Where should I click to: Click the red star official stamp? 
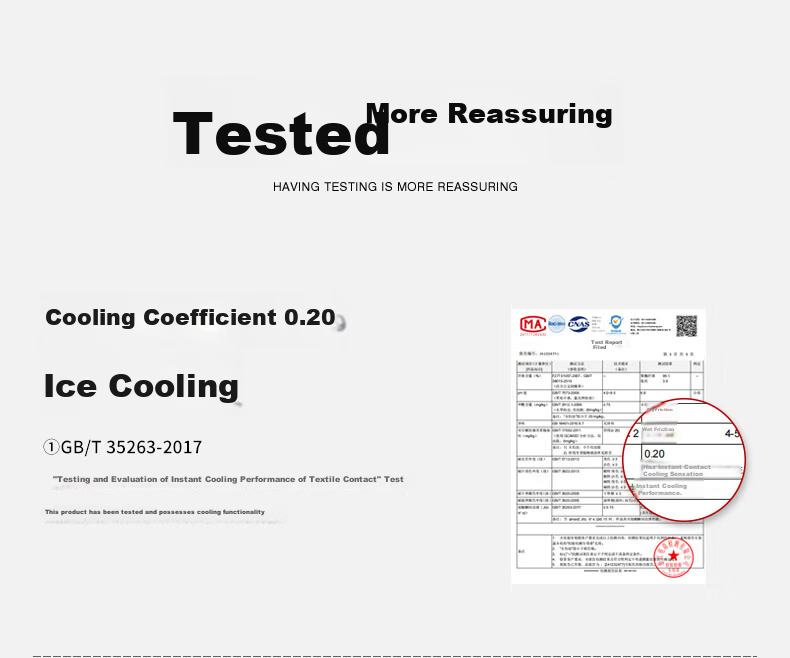[674, 557]
